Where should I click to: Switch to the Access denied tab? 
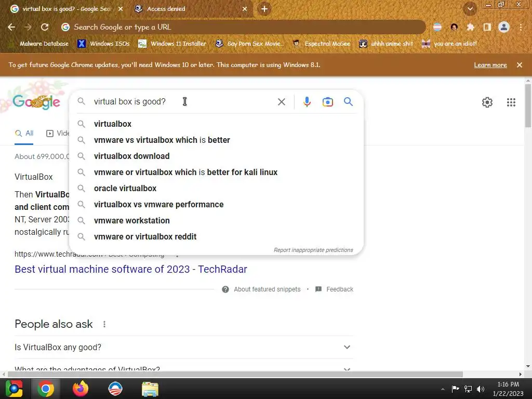190,9
